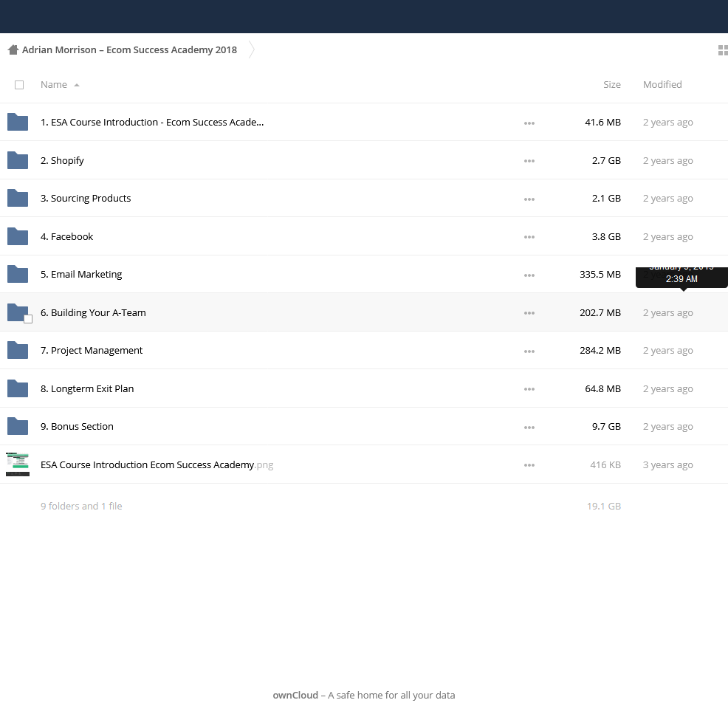Image resolution: width=728 pixels, height=717 pixels.
Task: Open ESA Course Introduction Ecom Success Academy.png file name
Action: [x=157, y=465]
